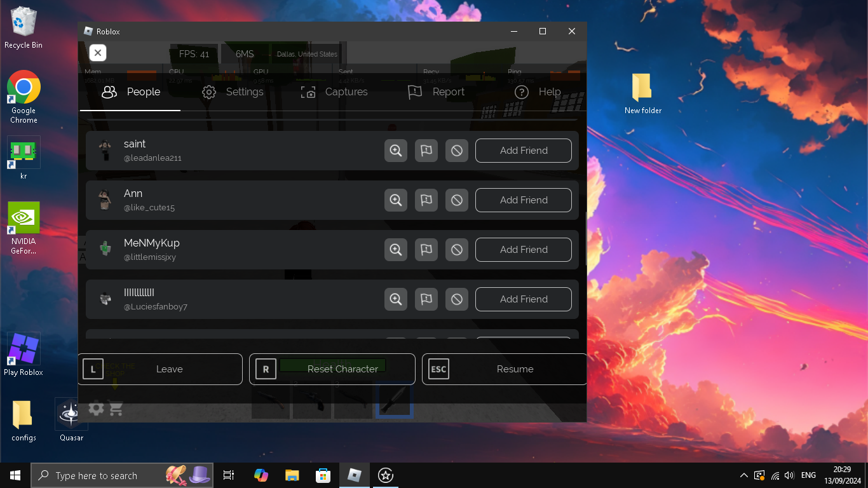This screenshot has width=868, height=488.
Task: Inspect saint's avatar with magnifier icon
Action: pos(396,151)
